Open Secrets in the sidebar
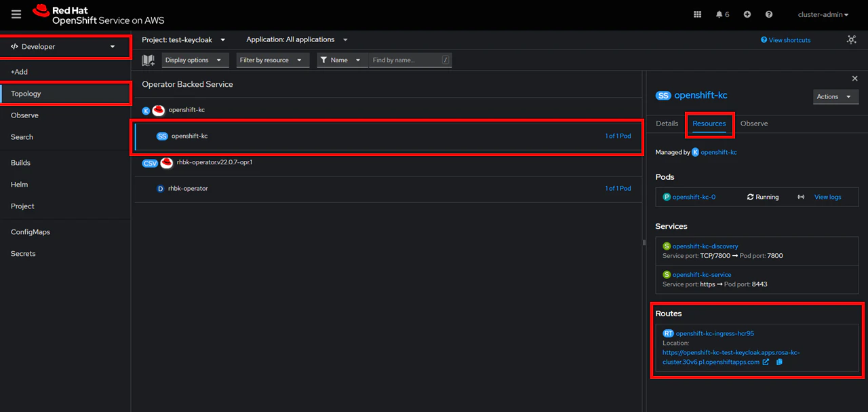The width and height of the screenshot is (868, 412). (x=65, y=254)
